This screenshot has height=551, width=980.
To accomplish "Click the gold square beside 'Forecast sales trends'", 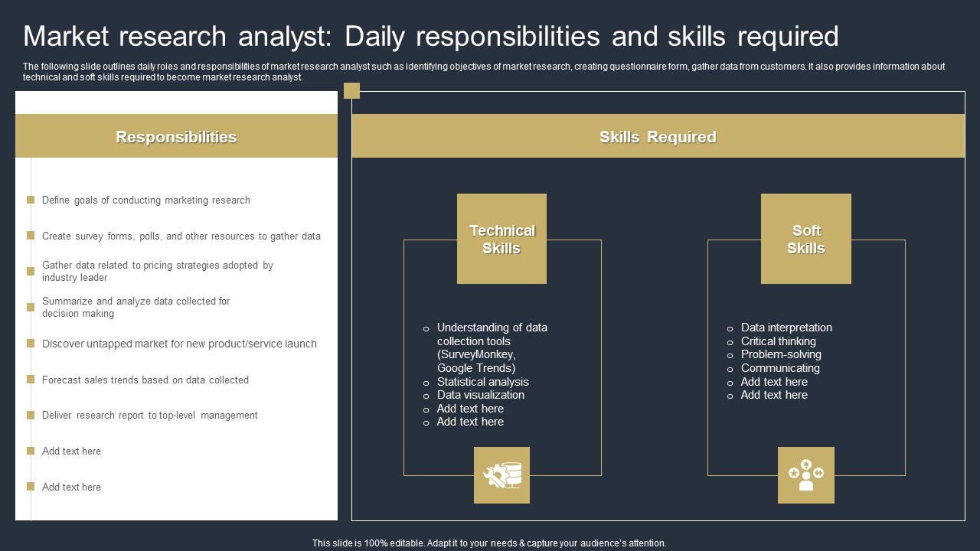I will click(x=31, y=379).
